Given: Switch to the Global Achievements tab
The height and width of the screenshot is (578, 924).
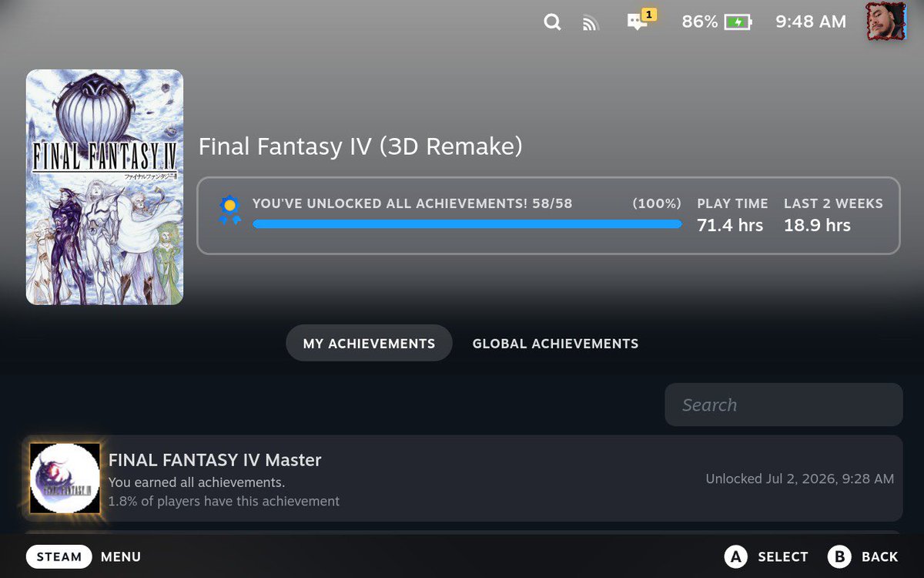Looking at the screenshot, I should point(555,343).
